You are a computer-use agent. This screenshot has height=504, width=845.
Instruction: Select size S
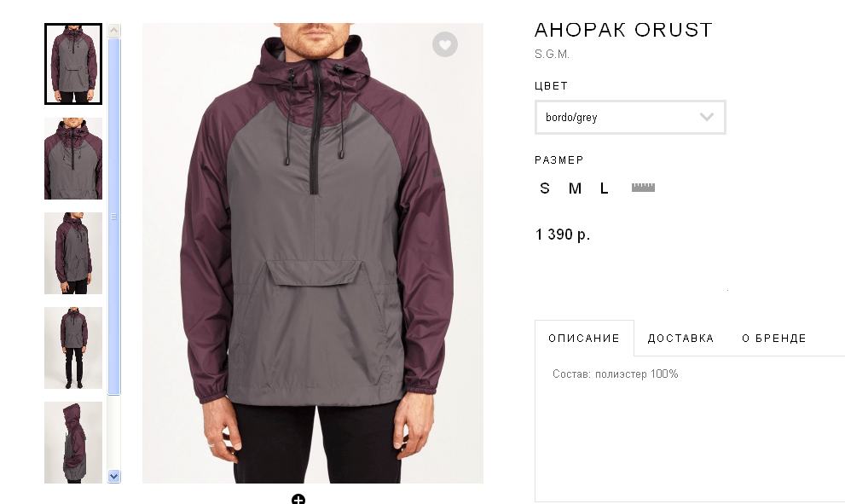click(545, 188)
